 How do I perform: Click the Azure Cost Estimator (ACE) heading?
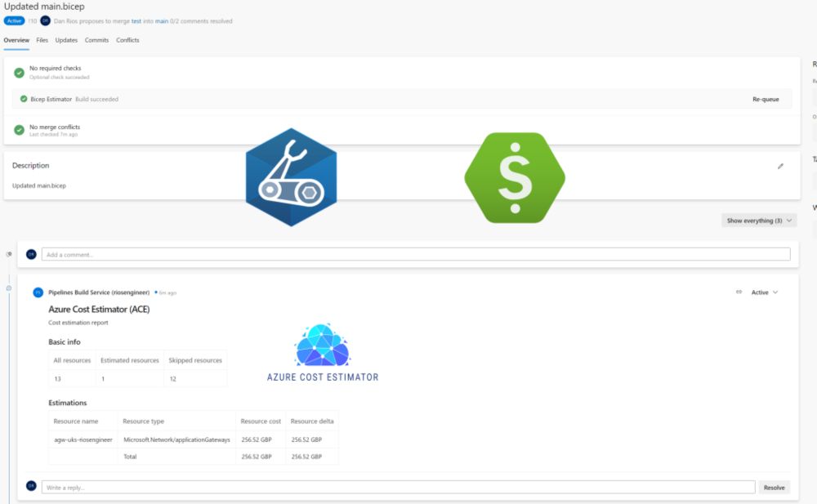(99, 309)
